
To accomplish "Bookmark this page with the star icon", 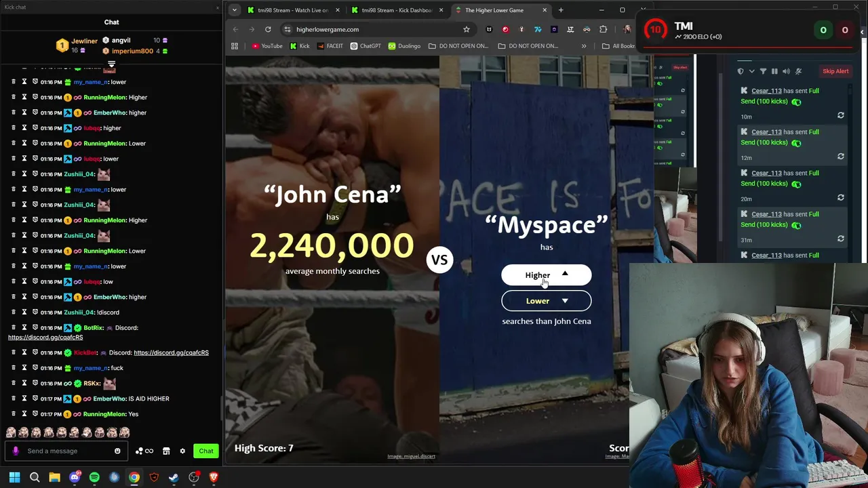I will (466, 29).
